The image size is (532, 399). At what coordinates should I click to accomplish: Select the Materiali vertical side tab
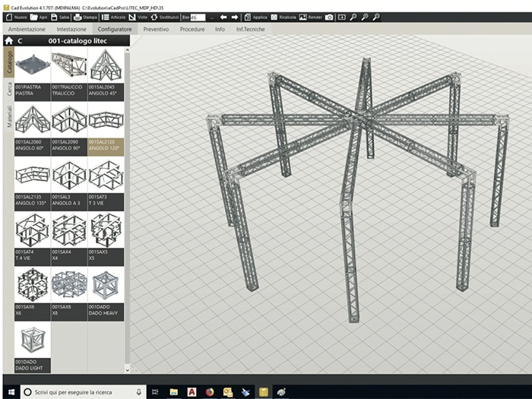click(9, 117)
